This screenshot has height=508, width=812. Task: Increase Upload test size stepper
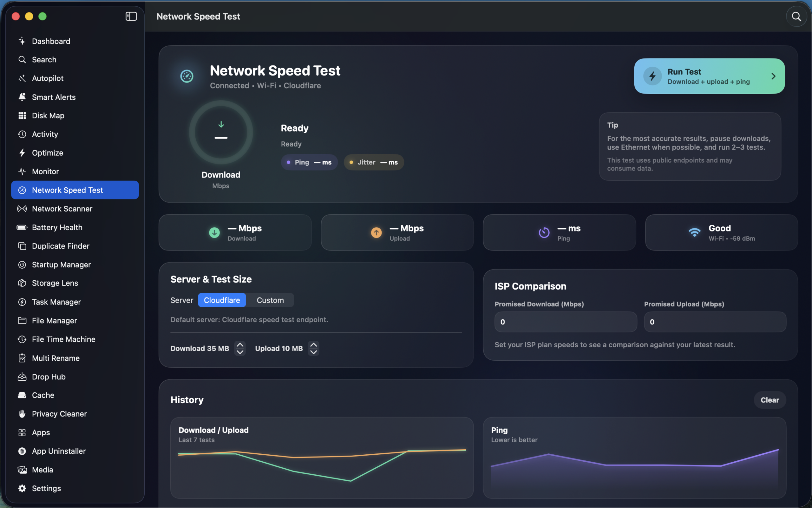pos(313,345)
